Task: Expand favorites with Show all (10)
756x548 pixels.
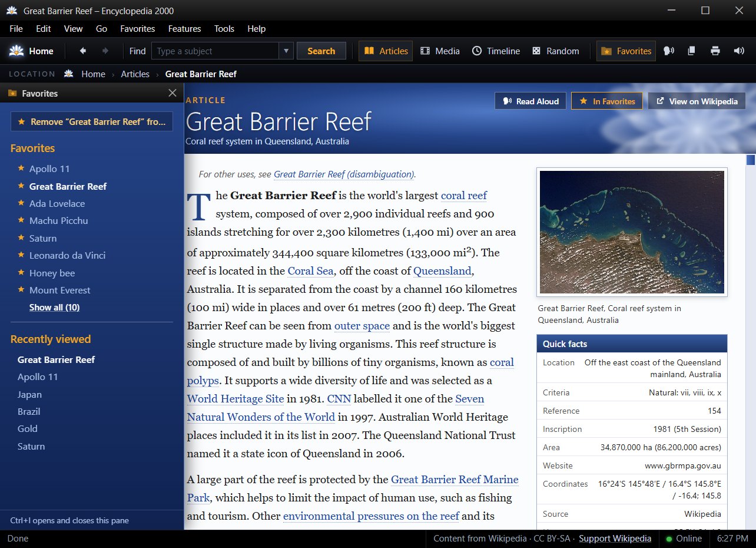Action: point(55,308)
